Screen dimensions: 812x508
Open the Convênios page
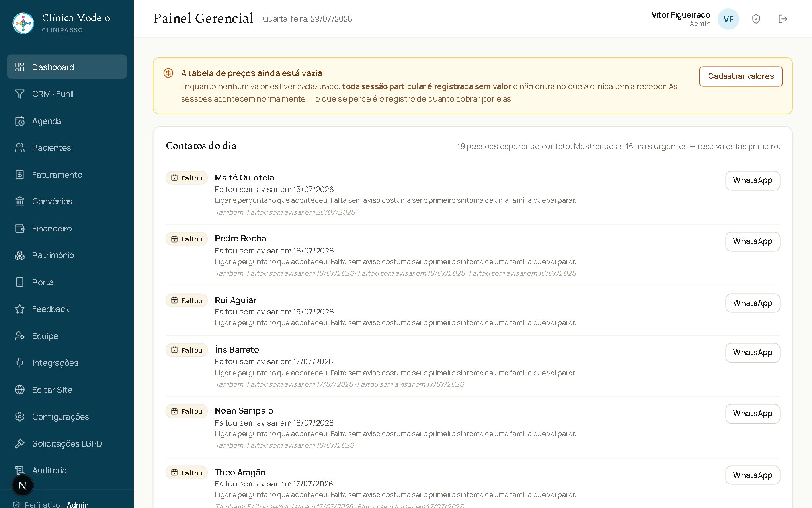click(67, 202)
